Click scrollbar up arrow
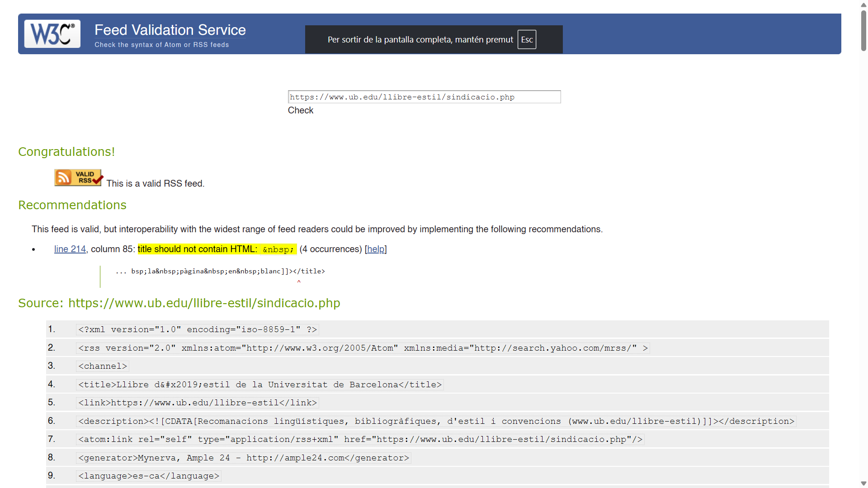868x488 pixels. [x=863, y=5]
